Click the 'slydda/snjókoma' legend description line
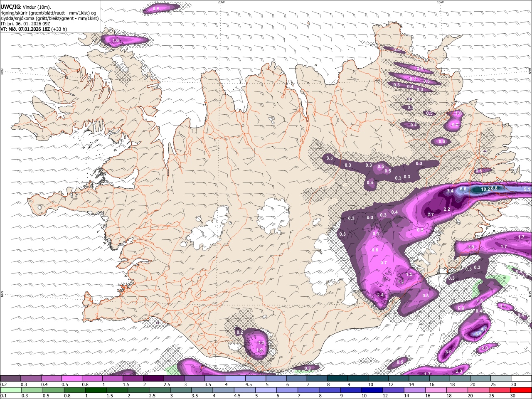Screen dimensions: 532x399 [x=49, y=18]
